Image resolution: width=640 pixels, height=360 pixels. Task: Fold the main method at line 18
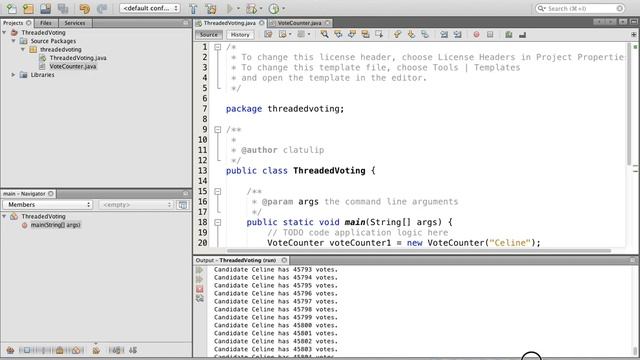(218, 222)
